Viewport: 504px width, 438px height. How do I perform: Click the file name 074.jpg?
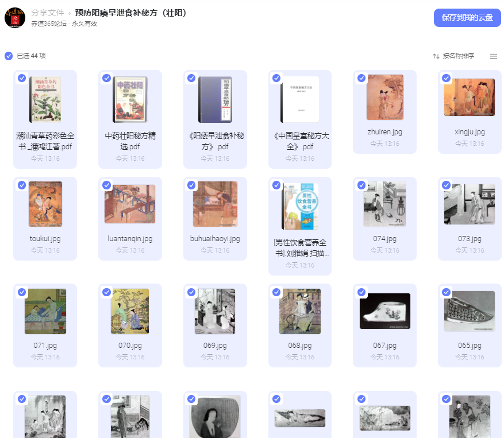coord(384,239)
